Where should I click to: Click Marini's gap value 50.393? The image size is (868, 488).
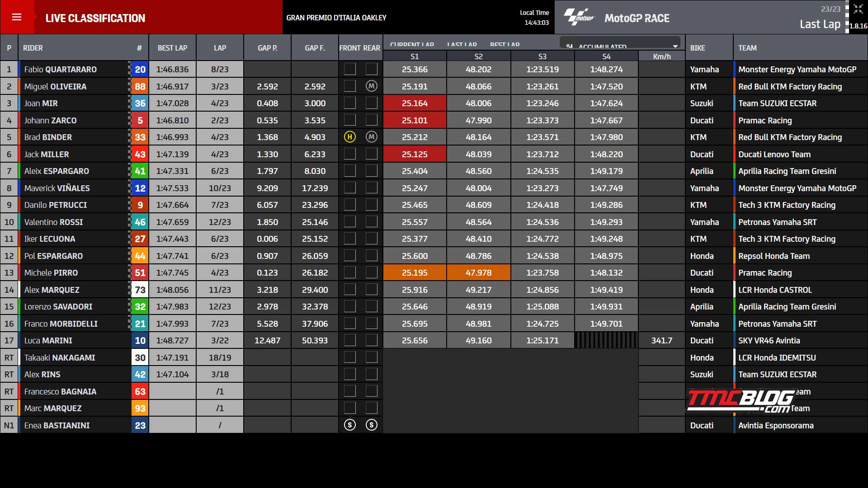tap(315, 341)
